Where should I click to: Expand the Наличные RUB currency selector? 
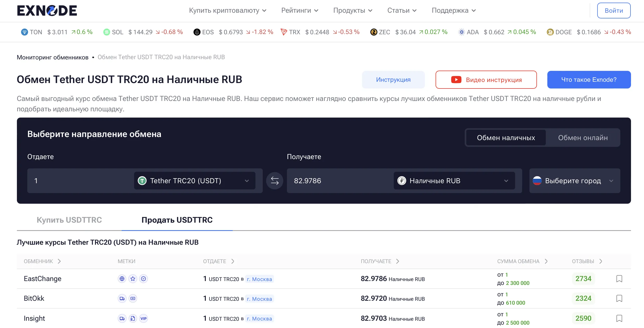(x=454, y=181)
